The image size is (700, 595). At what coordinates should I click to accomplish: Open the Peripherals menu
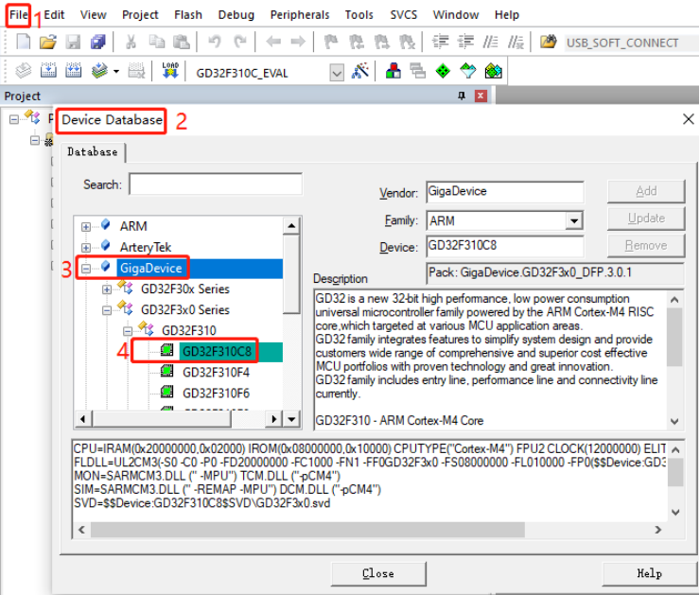click(299, 14)
